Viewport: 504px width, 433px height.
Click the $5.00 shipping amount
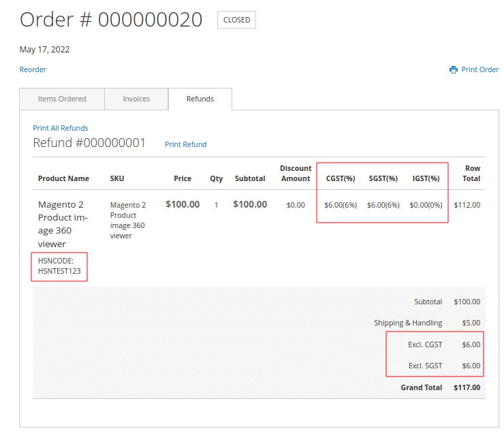tap(471, 323)
